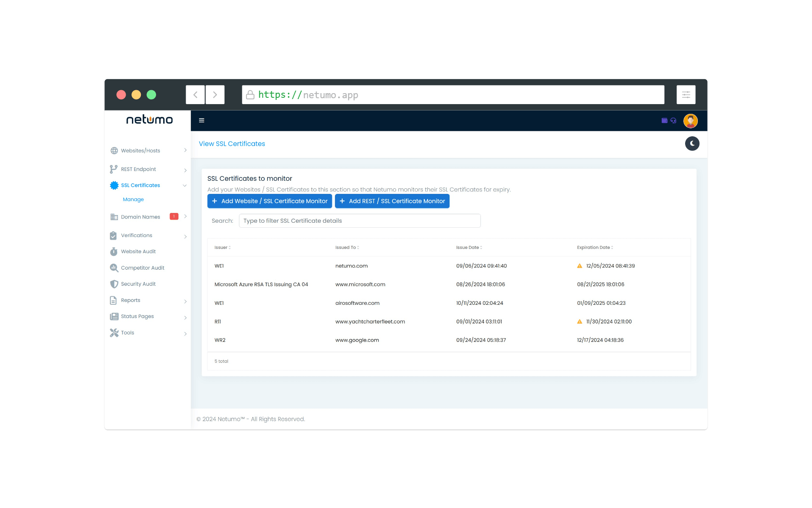Click the SSL Certificates badge icon

click(x=114, y=185)
